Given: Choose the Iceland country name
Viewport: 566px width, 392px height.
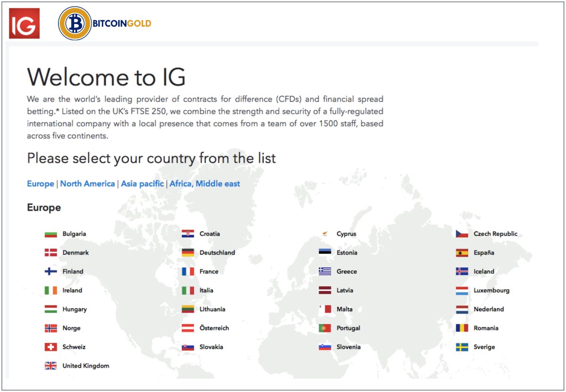Looking at the screenshot, I should (484, 272).
